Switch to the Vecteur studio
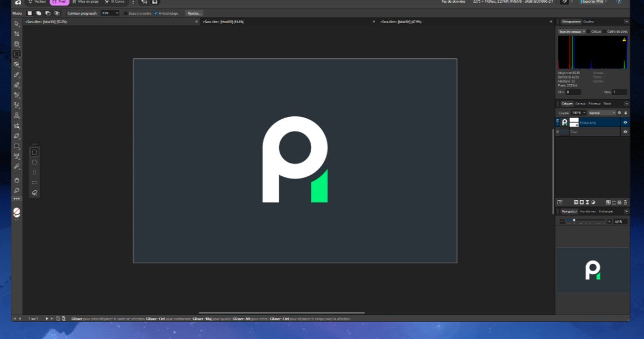Image resolution: width=644 pixels, height=339 pixels. (38, 2)
